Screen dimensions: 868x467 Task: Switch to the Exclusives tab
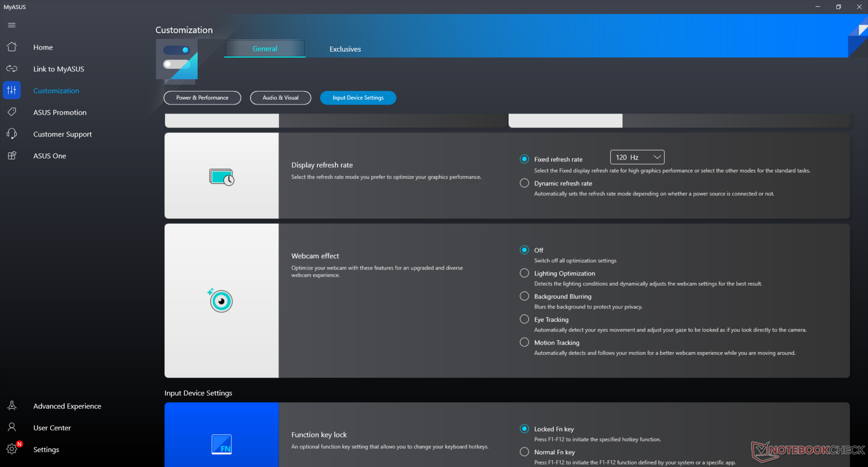pyautogui.click(x=345, y=49)
